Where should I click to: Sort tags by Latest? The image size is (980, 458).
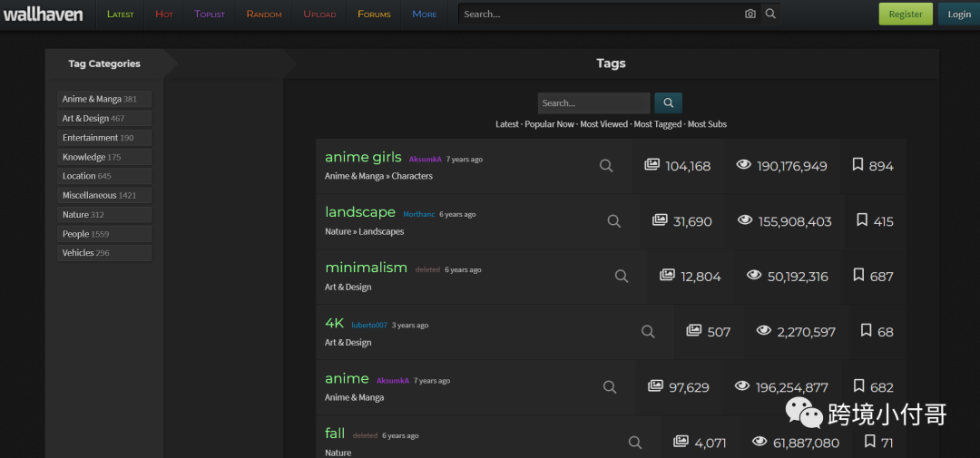point(507,124)
